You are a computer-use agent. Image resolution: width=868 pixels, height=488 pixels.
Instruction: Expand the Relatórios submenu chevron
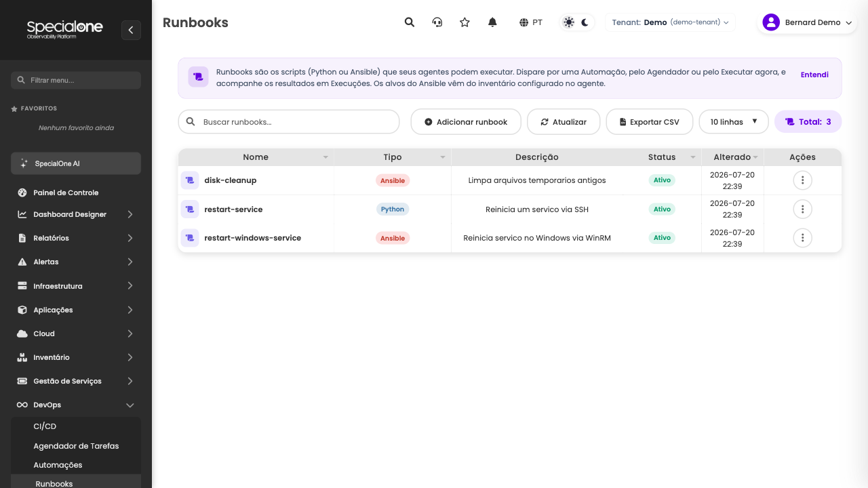coord(130,238)
